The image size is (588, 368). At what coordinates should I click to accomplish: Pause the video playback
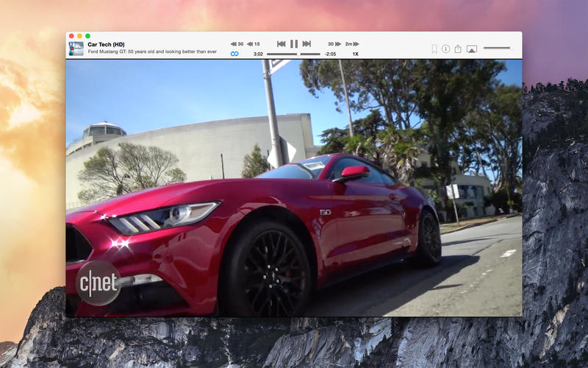(294, 44)
